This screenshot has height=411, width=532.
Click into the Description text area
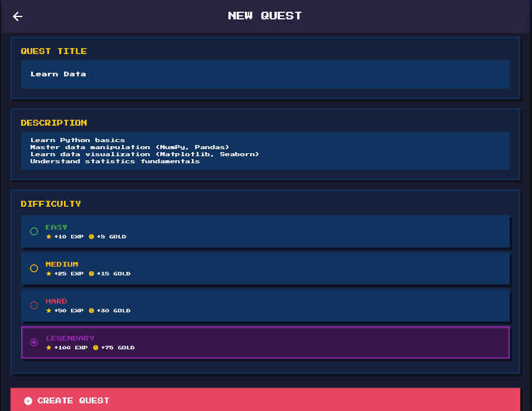[x=265, y=151]
